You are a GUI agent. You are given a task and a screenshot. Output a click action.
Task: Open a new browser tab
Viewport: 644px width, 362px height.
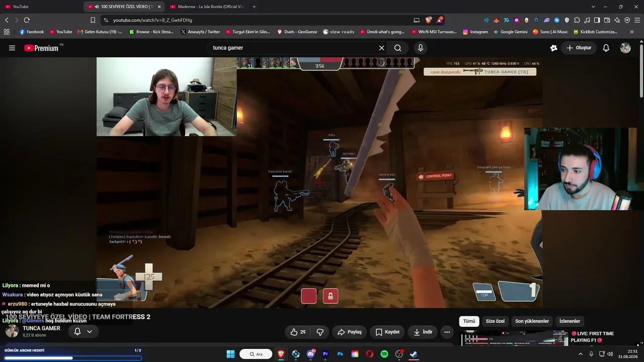click(254, 7)
